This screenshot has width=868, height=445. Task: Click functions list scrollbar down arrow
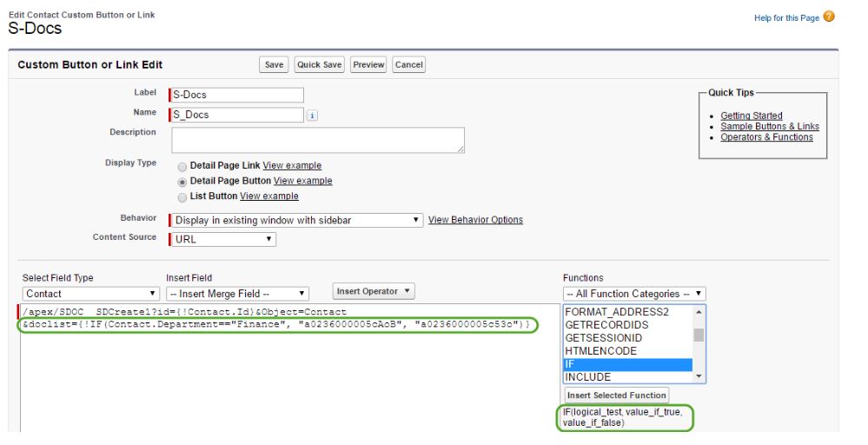(699, 376)
